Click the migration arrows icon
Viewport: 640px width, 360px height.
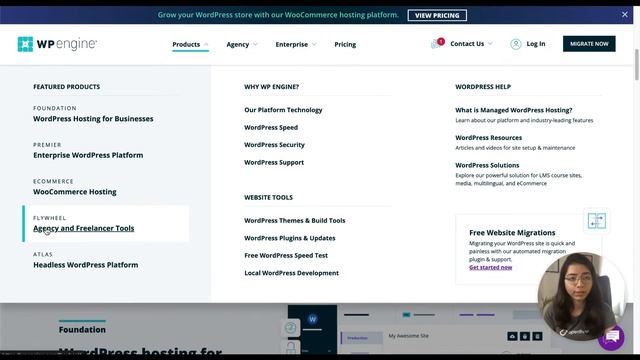pos(597,221)
